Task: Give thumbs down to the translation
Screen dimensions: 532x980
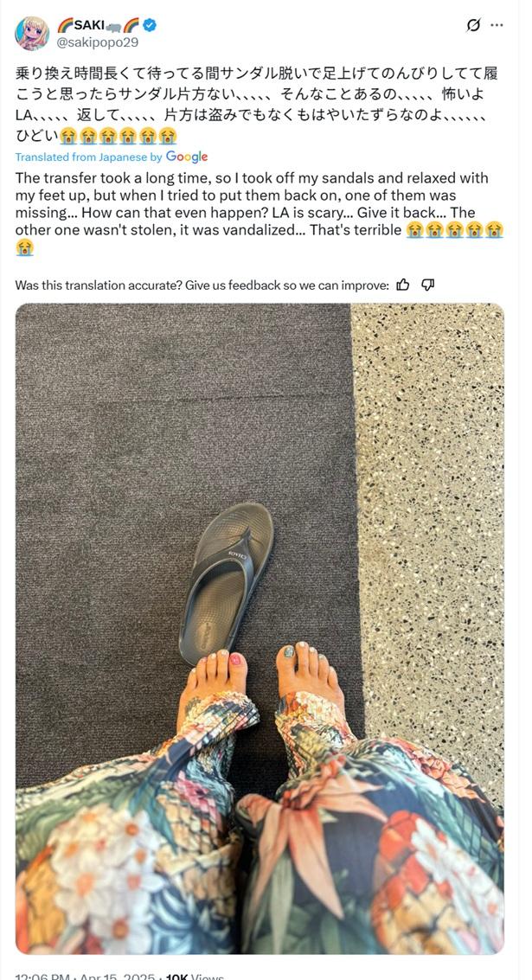Action: (x=427, y=285)
